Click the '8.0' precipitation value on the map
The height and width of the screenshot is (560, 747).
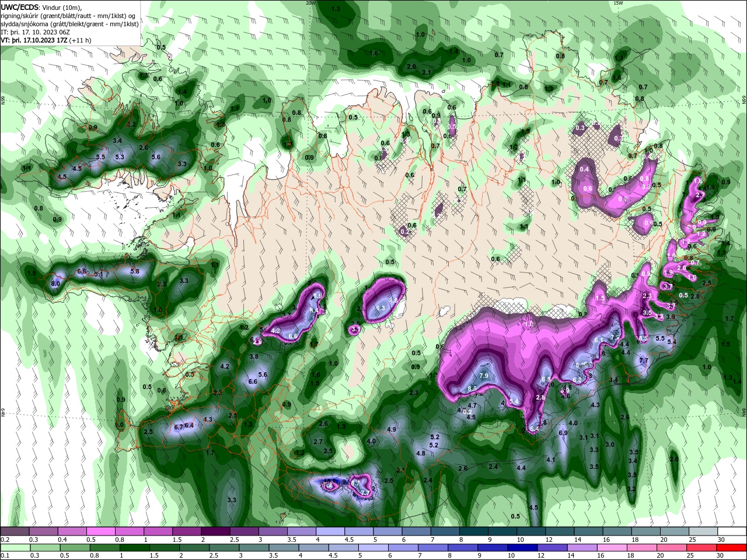click(x=55, y=283)
